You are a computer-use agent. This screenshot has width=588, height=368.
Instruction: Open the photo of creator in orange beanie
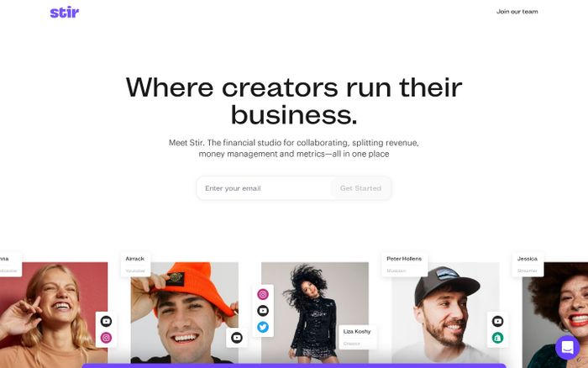[184, 313]
